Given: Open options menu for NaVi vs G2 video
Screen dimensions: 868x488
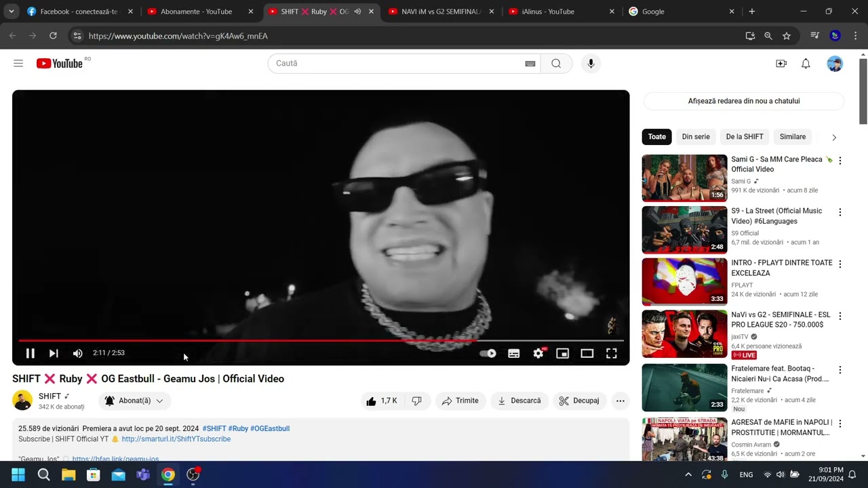Looking at the screenshot, I should click(840, 316).
